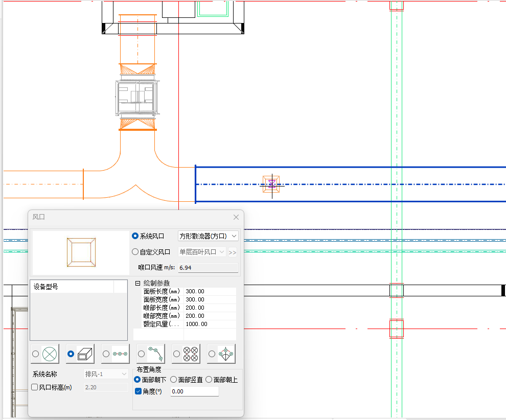The height and width of the screenshot is (420, 506).
Task: Pick the straight-line array placement icon
Action: (x=120, y=354)
